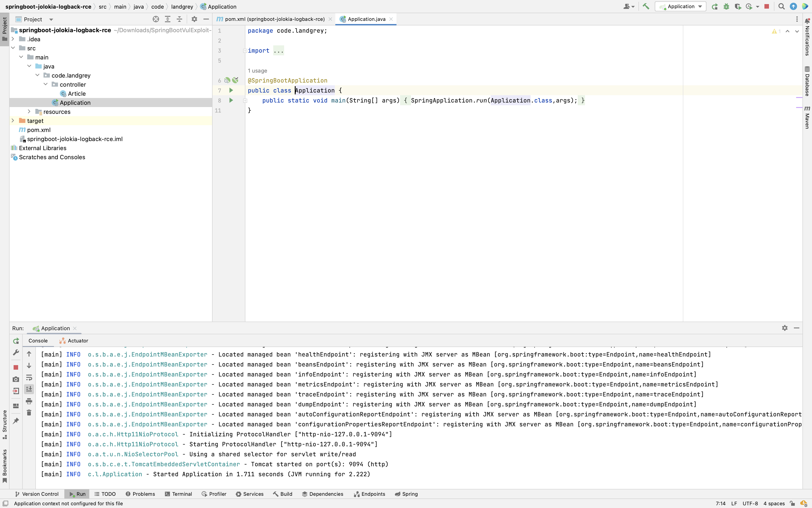Open the Services tool window
The height and width of the screenshot is (508, 812).
click(x=249, y=494)
